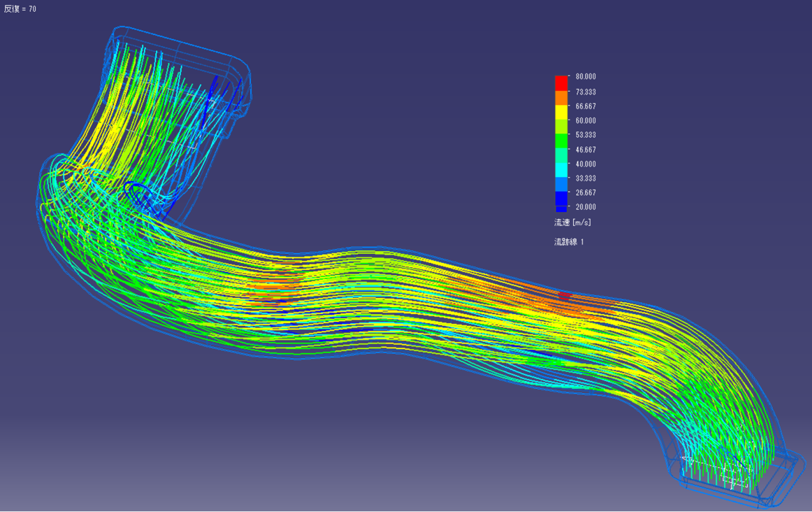This screenshot has width=812, height=512.
Task: Pick the cyan swatch in the legend
Action: [x=561, y=170]
